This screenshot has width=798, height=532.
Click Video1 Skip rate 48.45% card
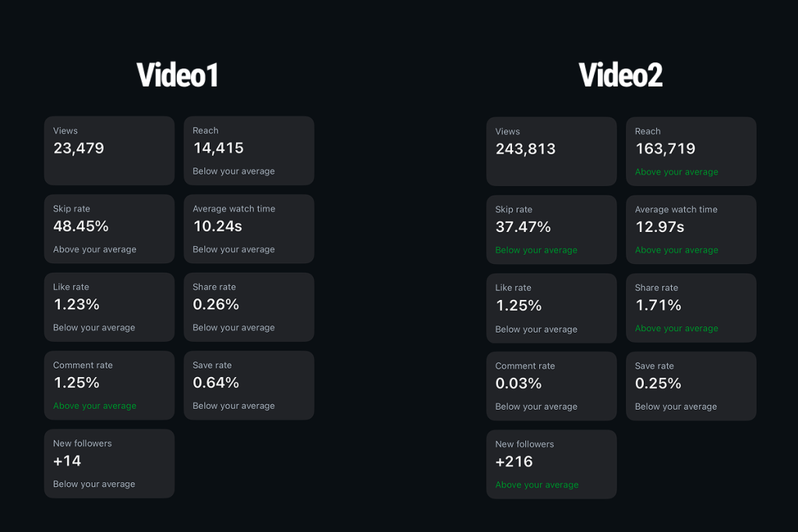pyautogui.click(x=109, y=229)
